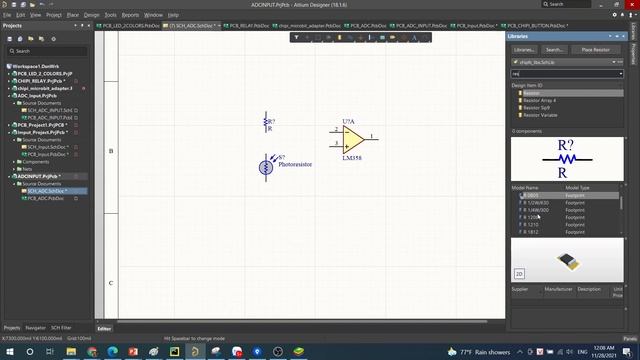The width and height of the screenshot is (640, 360).
Task: Click notifications bell icon at top right
Action: pyautogui.click(x=622, y=15)
